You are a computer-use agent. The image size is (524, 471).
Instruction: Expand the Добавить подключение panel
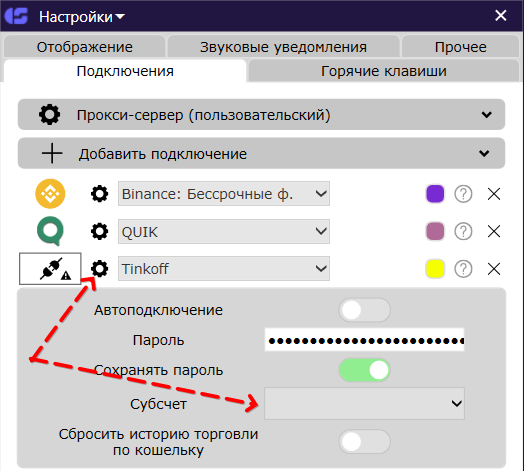click(x=261, y=153)
